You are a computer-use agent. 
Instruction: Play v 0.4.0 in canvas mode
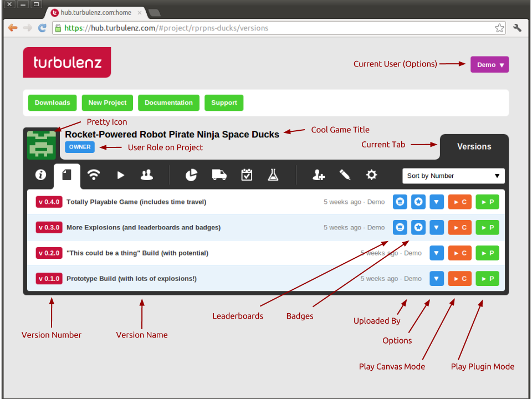460,202
